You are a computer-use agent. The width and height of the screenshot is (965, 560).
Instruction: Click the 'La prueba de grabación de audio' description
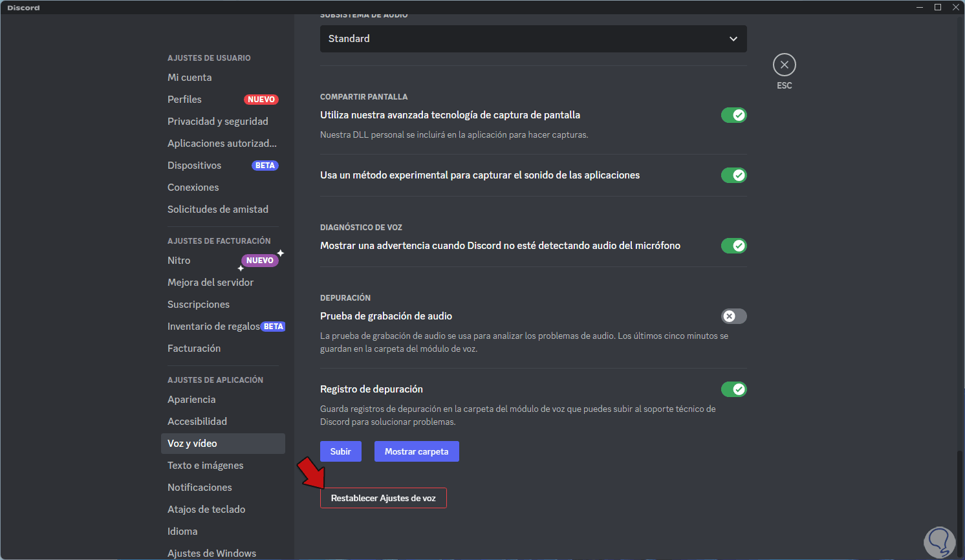(x=525, y=343)
